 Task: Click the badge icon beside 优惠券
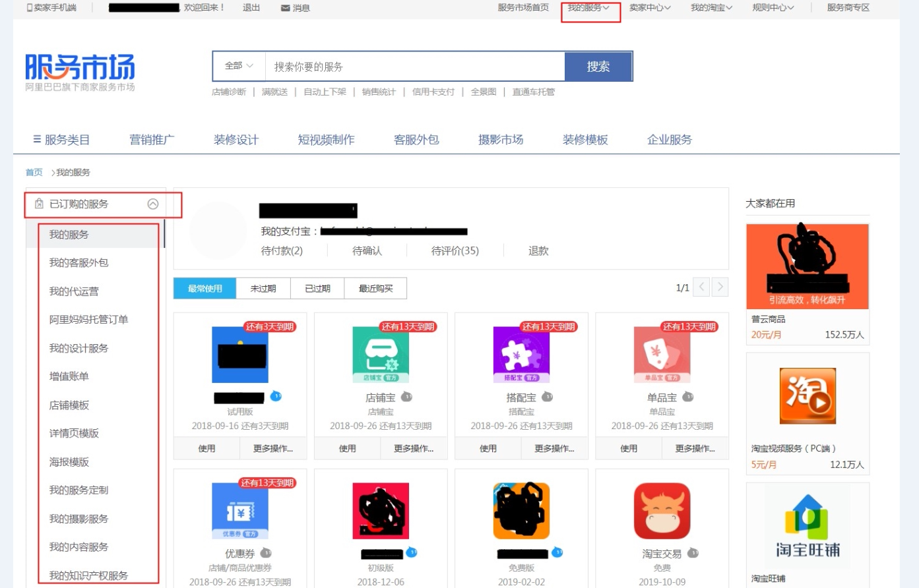pyautogui.click(x=266, y=553)
